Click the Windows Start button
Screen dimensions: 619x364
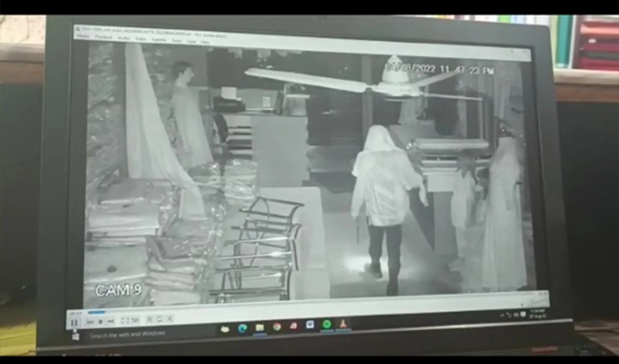click(x=76, y=336)
